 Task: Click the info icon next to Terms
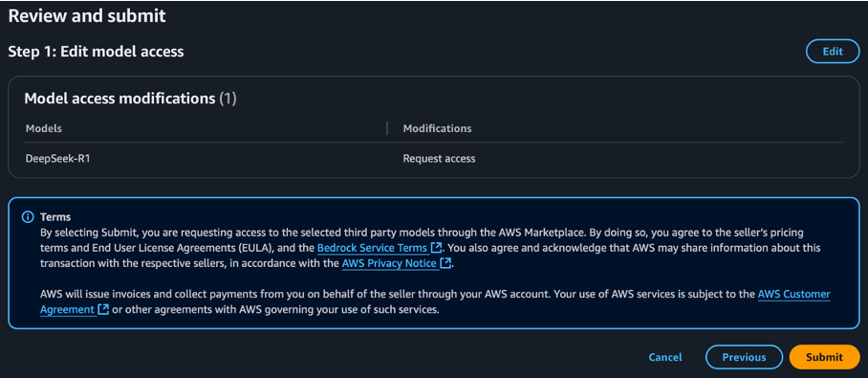pyautogui.click(x=28, y=217)
